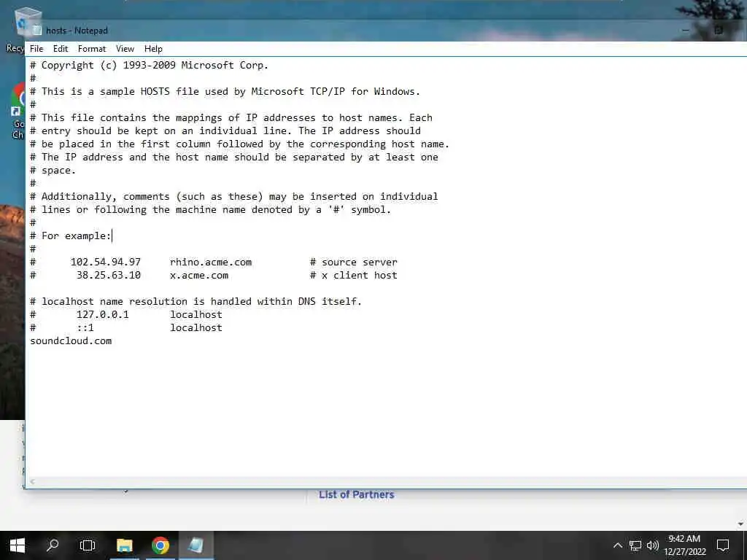Click the Notepad icon in the title bar

pyautogui.click(x=36, y=31)
